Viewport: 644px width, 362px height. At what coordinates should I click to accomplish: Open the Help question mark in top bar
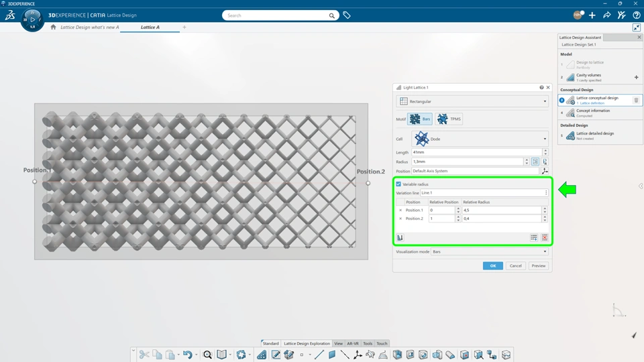point(636,15)
